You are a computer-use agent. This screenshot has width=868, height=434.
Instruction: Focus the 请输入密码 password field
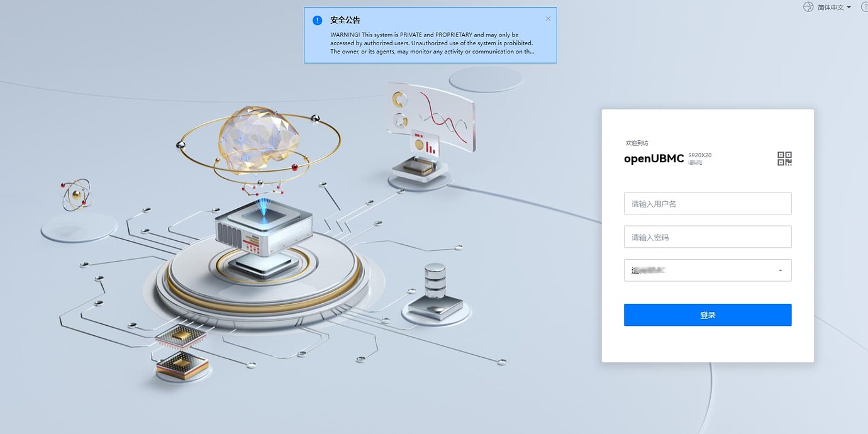[x=708, y=237]
